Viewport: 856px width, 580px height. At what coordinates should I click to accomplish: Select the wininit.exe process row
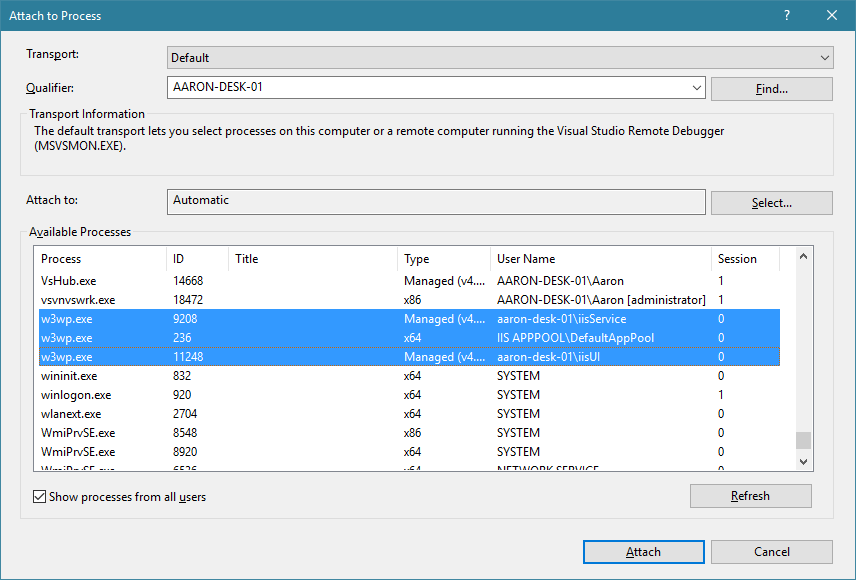[409, 376]
